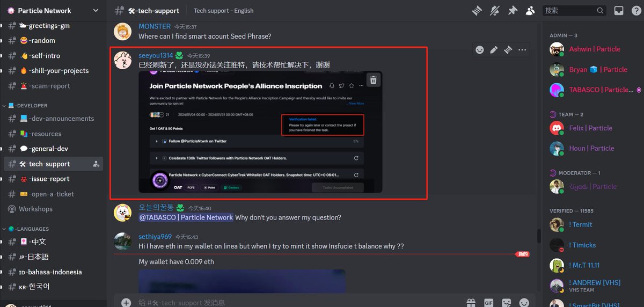644x307 pixels.
Task: Open the scam-report channel
Action: 53,86
